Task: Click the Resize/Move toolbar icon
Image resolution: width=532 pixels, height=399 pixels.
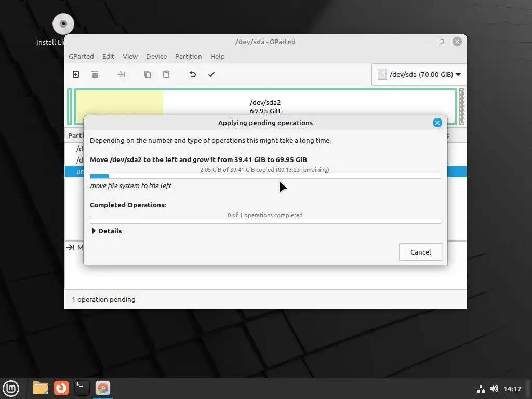Action: pos(121,74)
